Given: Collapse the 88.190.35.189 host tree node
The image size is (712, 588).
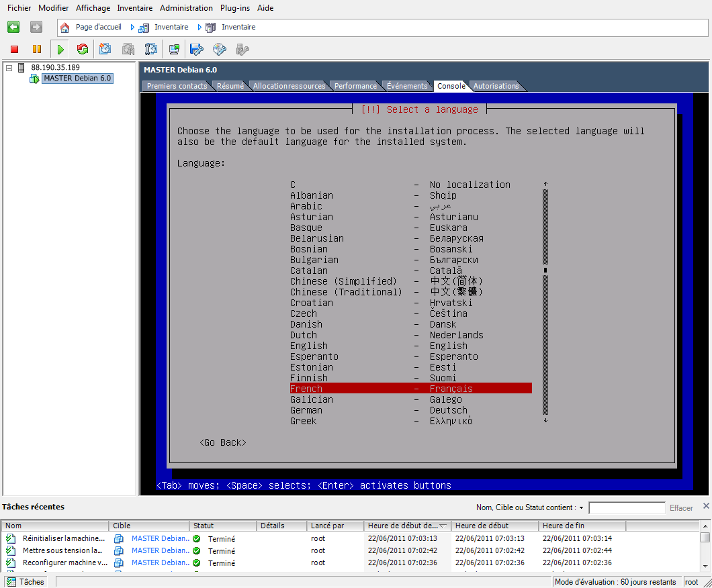Looking at the screenshot, I should 9,68.
